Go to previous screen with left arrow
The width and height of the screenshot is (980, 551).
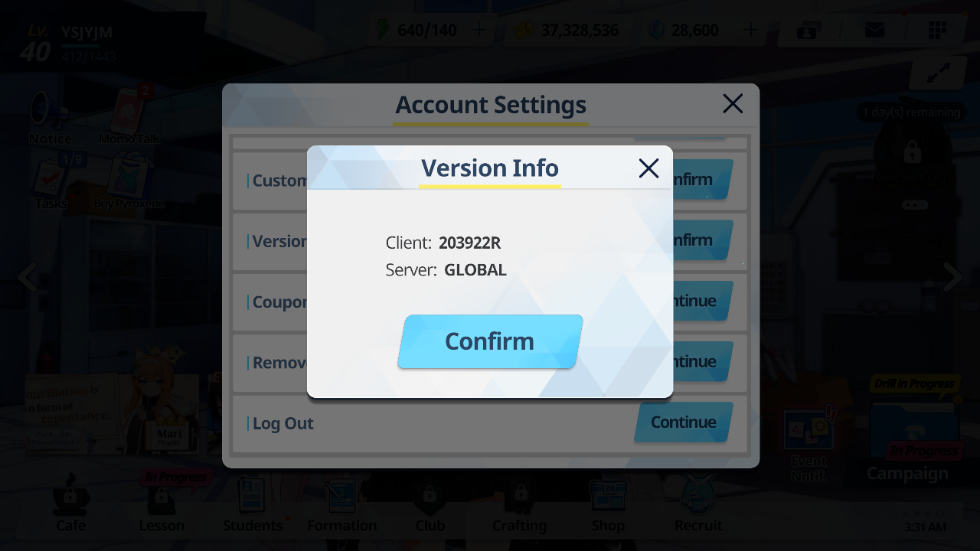28,277
